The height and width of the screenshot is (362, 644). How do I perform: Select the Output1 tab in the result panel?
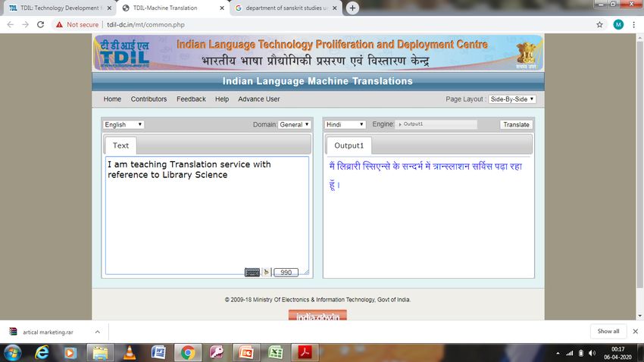(x=349, y=145)
